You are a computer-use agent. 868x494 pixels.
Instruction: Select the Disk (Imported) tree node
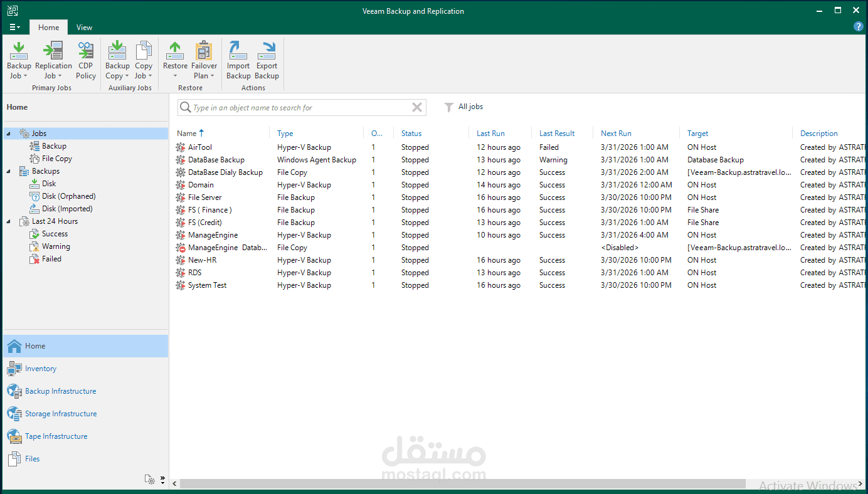point(61,209)
